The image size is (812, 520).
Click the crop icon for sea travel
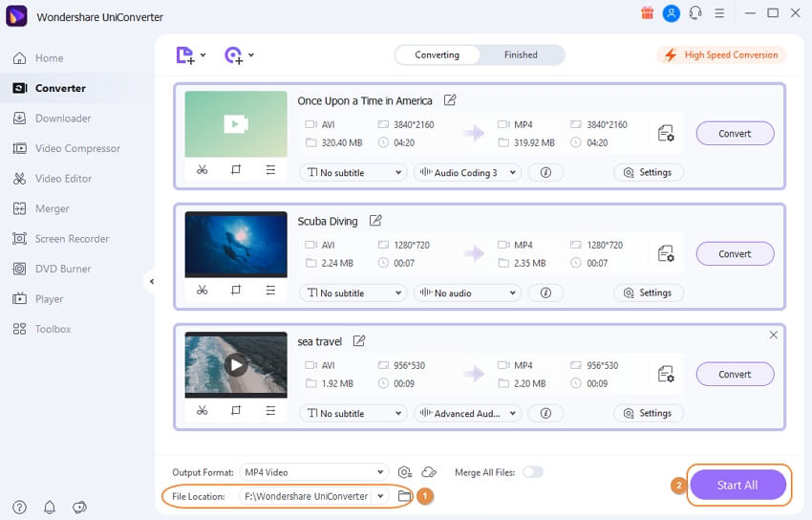(x=236, y=411)
